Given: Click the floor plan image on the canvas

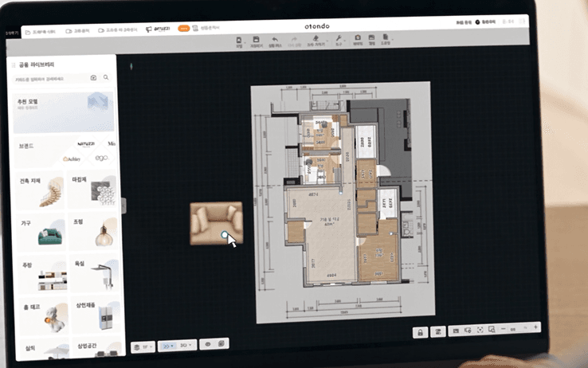Looking at the screenshot, I should click(343, 202).
